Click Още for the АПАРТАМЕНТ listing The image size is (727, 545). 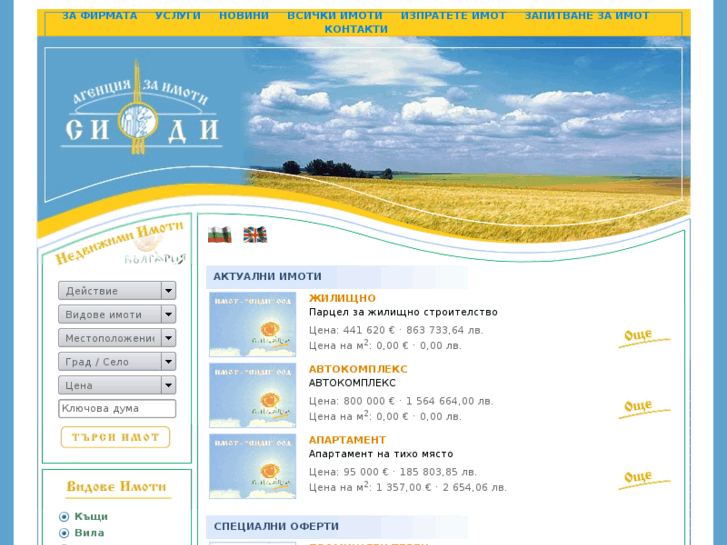pos(644,479)
